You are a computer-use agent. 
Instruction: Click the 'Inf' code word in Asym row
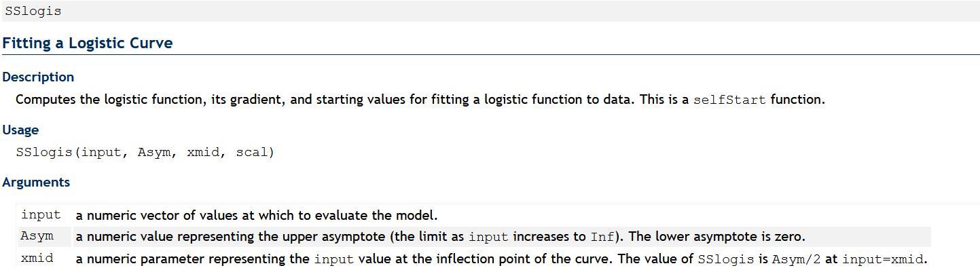[602, 237]
